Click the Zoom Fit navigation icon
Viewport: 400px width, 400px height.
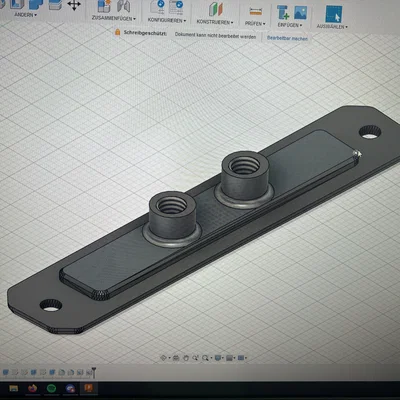click(195, 358)
